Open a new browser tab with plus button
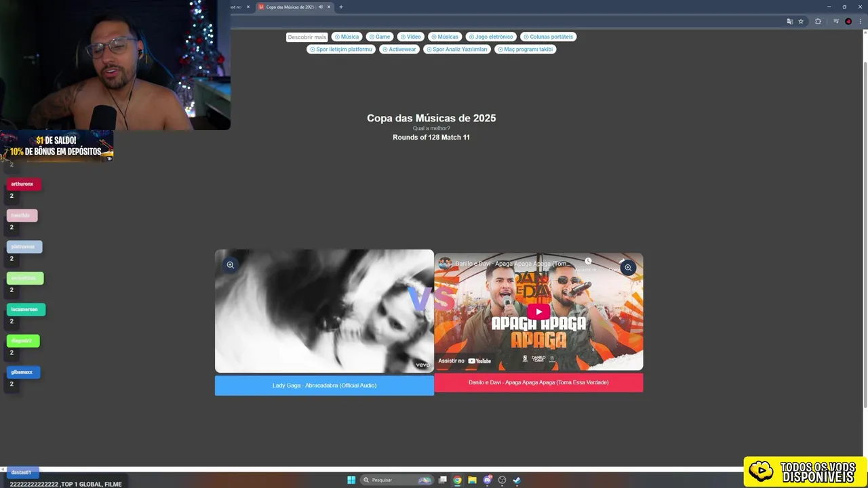Screen dimensions: 868x488 tap(340, 7)
